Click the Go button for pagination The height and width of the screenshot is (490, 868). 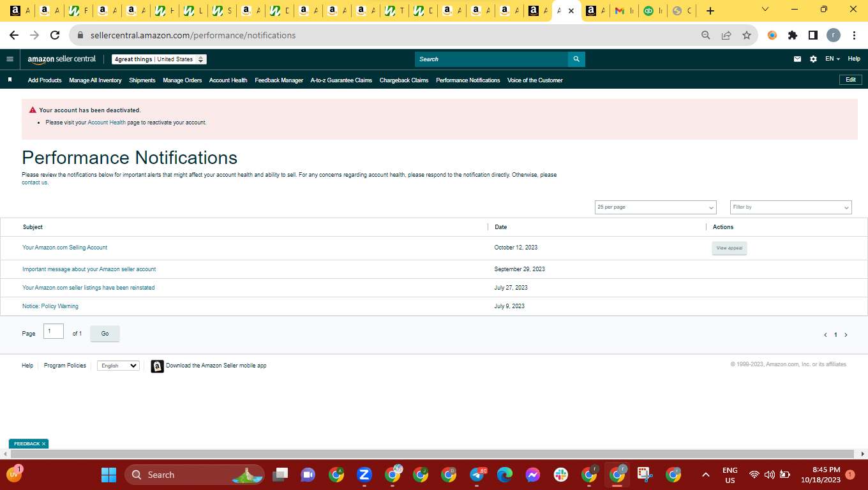pyautogui.click(x=105, y=334)
